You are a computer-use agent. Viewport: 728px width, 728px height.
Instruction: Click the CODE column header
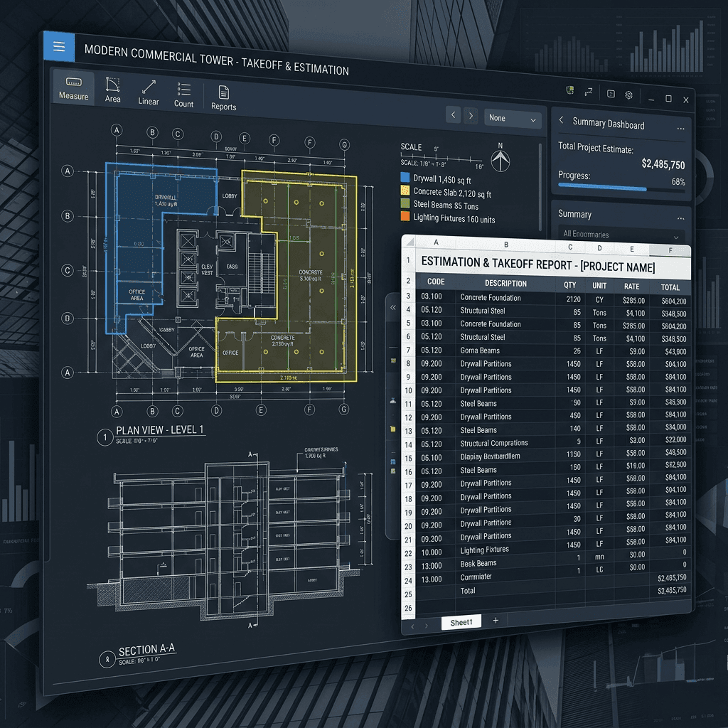(x=436, y=282)
